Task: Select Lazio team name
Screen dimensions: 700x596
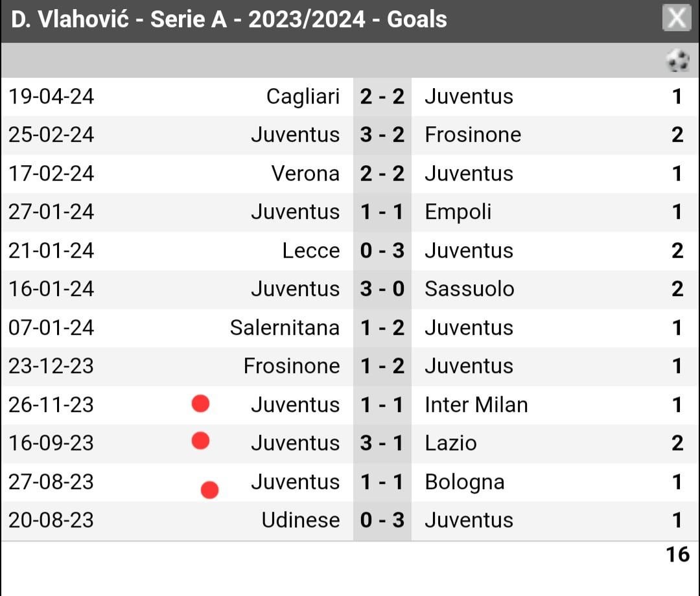Action: click(451, 443)
